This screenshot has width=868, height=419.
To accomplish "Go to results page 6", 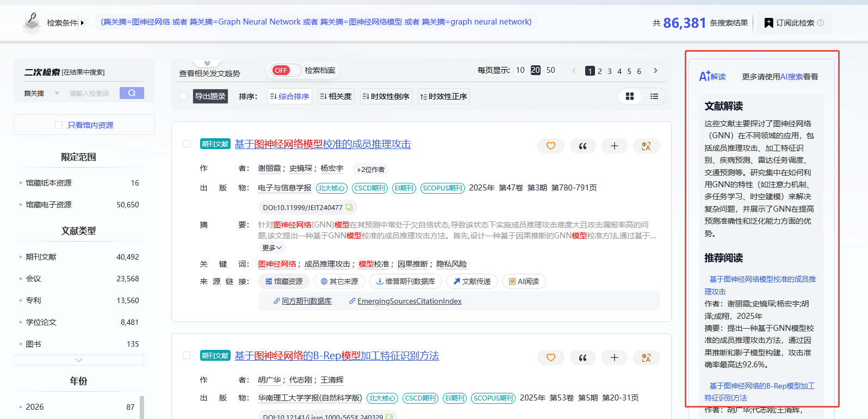I will (x=639, y=71).
